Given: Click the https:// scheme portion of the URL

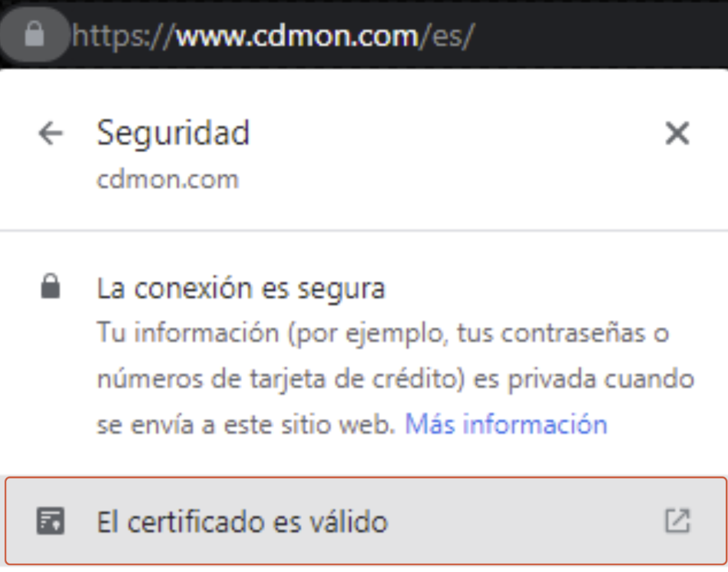Looking at the screenshot, I should pyautogui.click(x=124, y=36).
